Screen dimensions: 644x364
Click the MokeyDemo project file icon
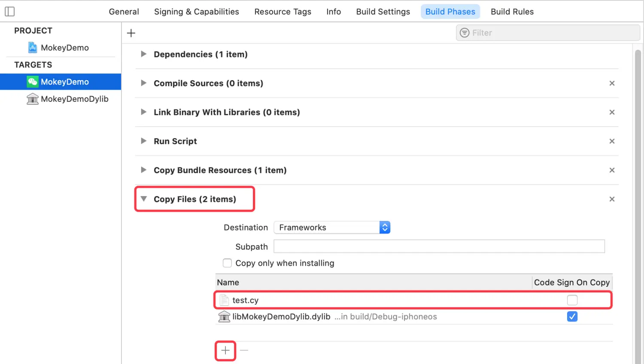point(33,48)
